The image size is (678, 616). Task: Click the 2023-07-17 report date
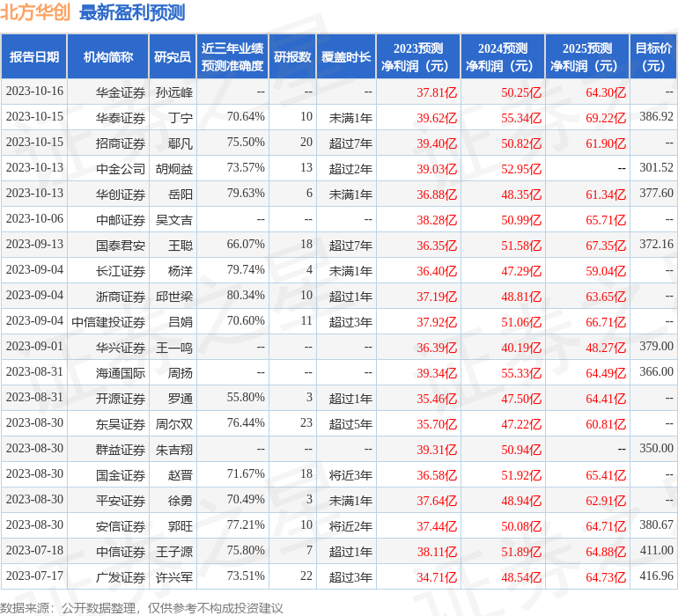34,576
